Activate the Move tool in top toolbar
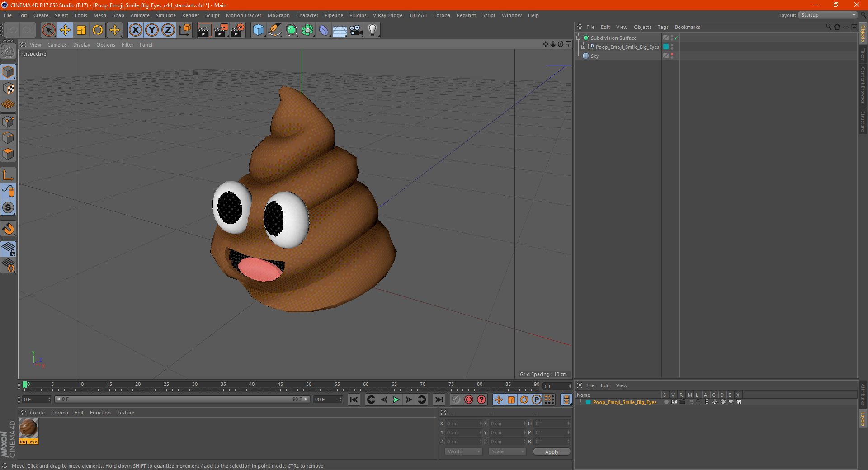The width and height of the screenshot is (868, 470). (x=65, y=30)
